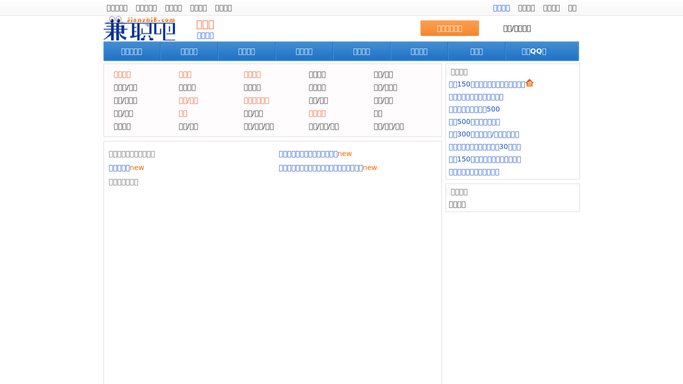Click the blue highlighted link in the top utility bar
The height and width of the screenshot is (384, 683).
501,8
